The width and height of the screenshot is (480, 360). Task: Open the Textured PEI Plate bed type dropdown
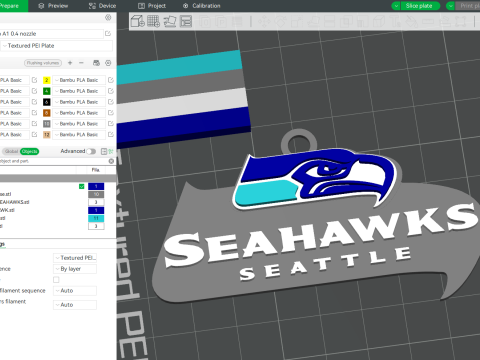pos(56,46)
